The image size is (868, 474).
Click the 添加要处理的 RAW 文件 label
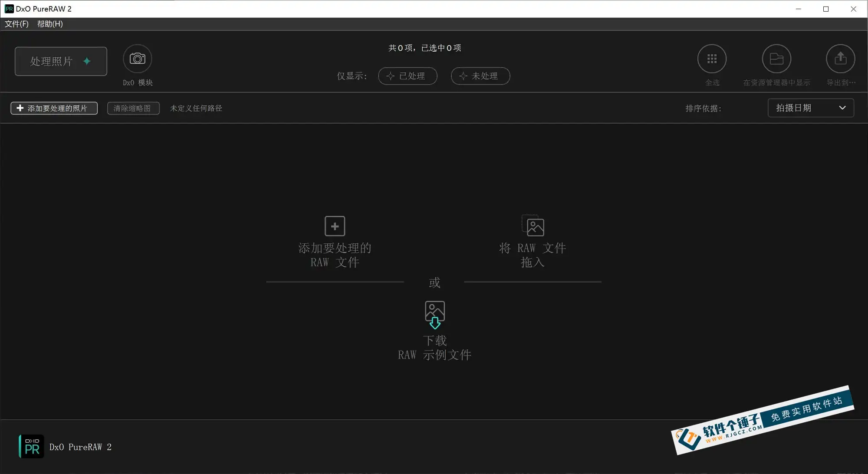[335, 255]
